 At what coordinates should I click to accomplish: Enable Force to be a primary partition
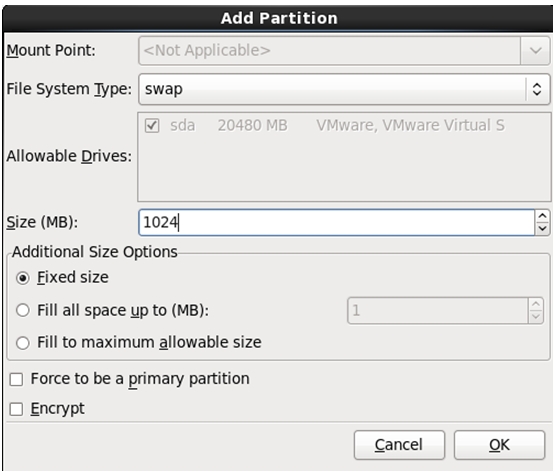17,379
